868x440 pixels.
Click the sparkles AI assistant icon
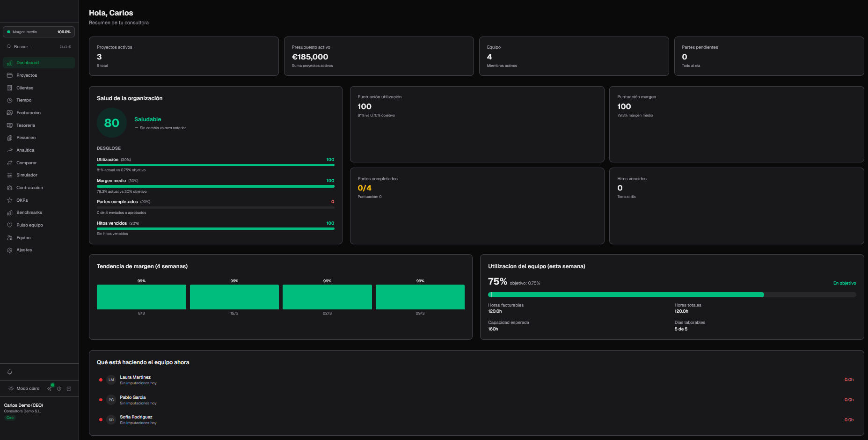pyautogui.click(x=50, y=389)
